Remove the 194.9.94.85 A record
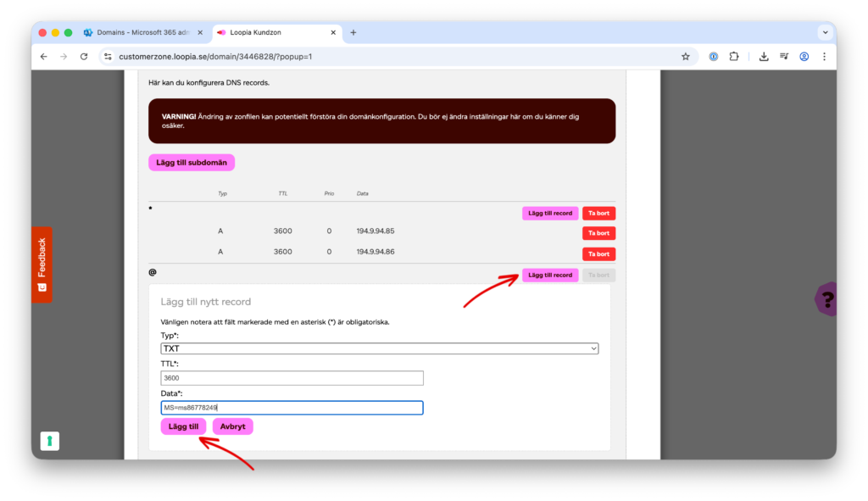Image resolution: width=868 pixels, height=501 pixels. coord(598,233)
